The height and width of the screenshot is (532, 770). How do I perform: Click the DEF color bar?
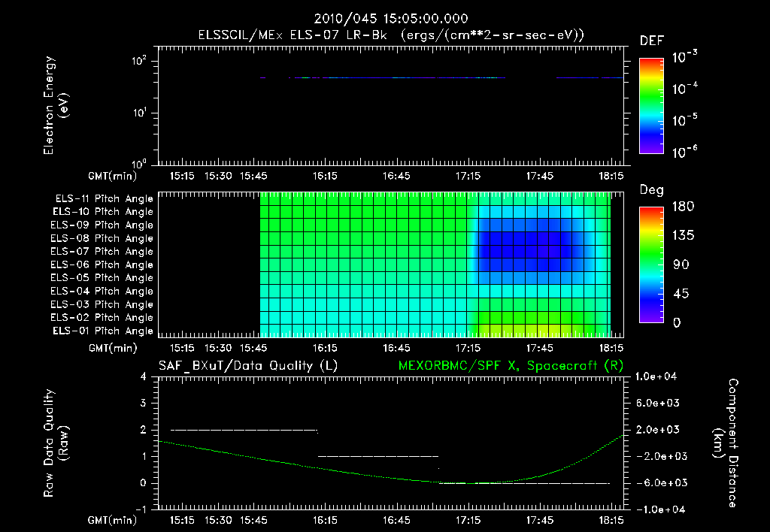pos(651,106)
